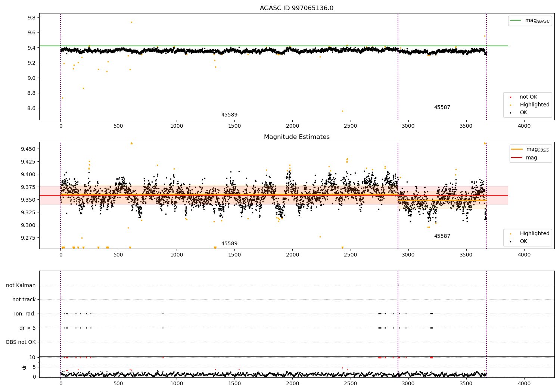The height and width of the screenshot is (392, 560).
Task: Click the 8.6 y-tick label in top plot
Action: tap(31, 108)
